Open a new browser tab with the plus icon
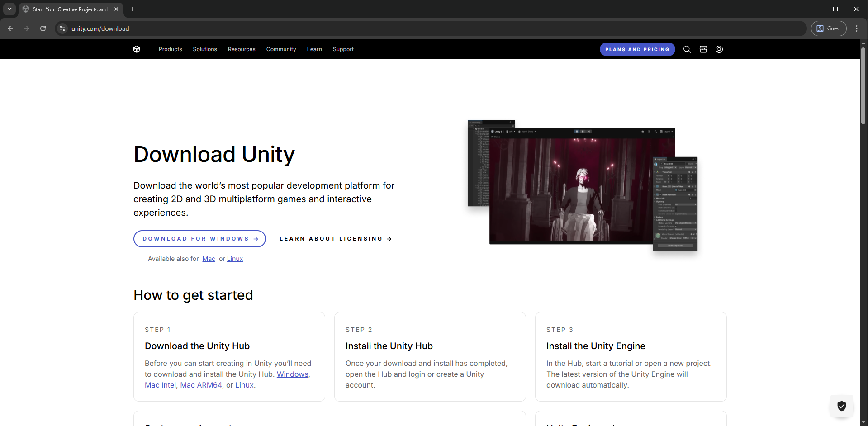Image resolution: width=868 pixels, height=426 pixels. coord(132,9)
